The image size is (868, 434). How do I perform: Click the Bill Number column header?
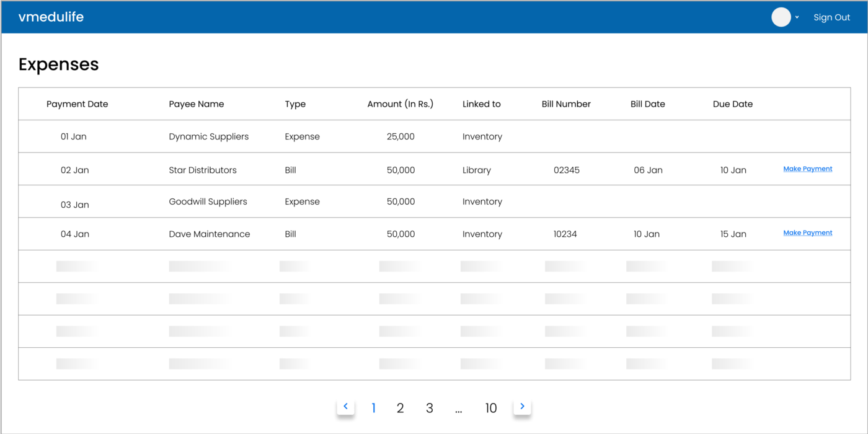(x=566, y=104)
